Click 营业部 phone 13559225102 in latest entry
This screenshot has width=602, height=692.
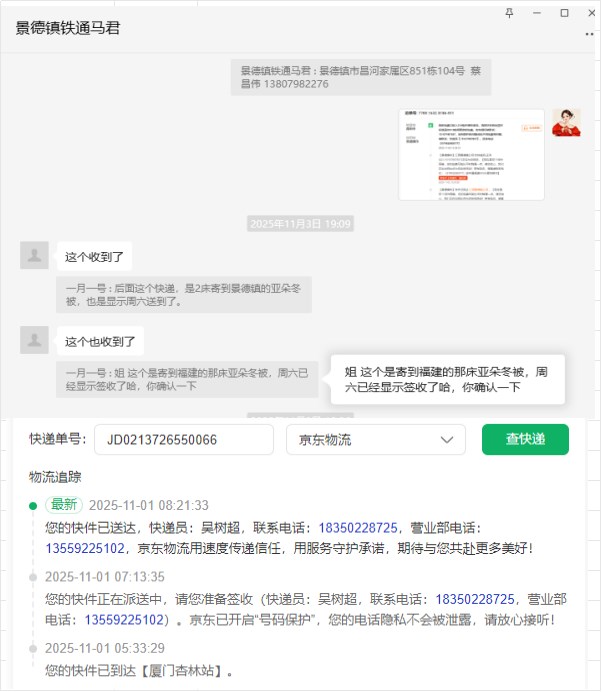click(x=85, y=549)
